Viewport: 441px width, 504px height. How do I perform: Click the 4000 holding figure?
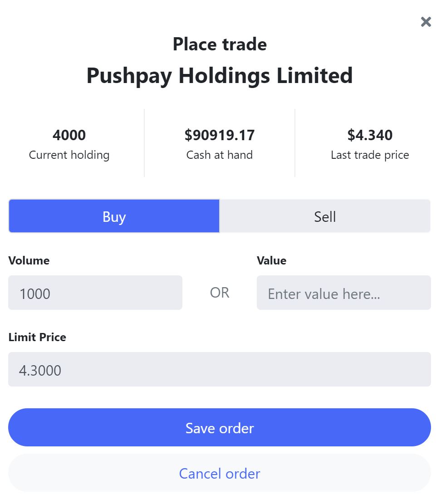coord(69,135)
